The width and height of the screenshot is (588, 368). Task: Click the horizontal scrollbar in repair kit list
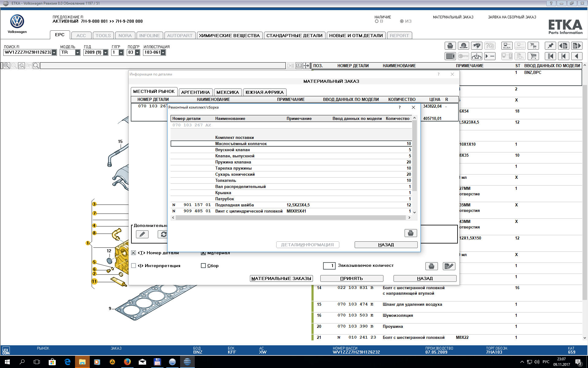click(291, 217)
